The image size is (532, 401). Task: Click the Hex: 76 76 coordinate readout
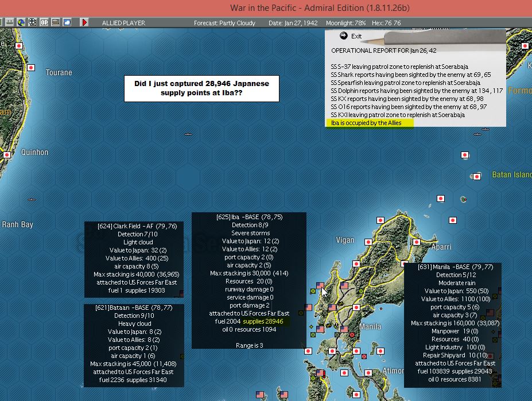click(386, 23)
